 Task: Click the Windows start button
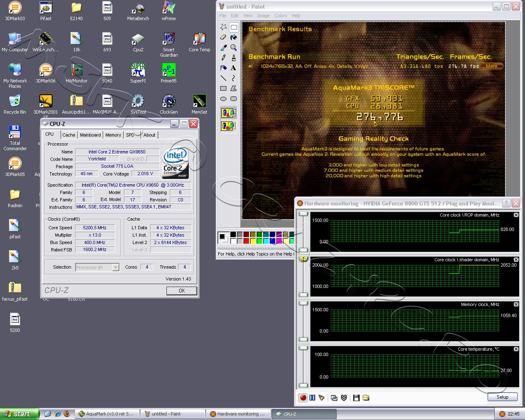pos(20,414)
